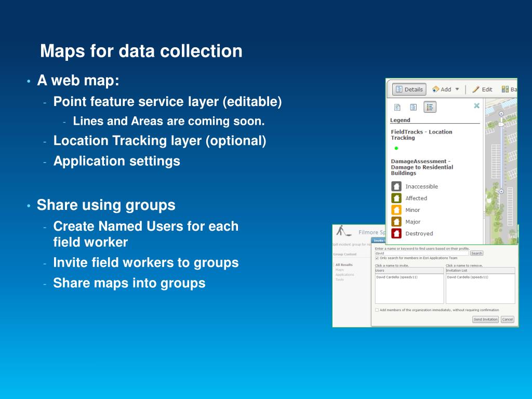
Task: Click the Legend heading text
Action: pos(400,120)
